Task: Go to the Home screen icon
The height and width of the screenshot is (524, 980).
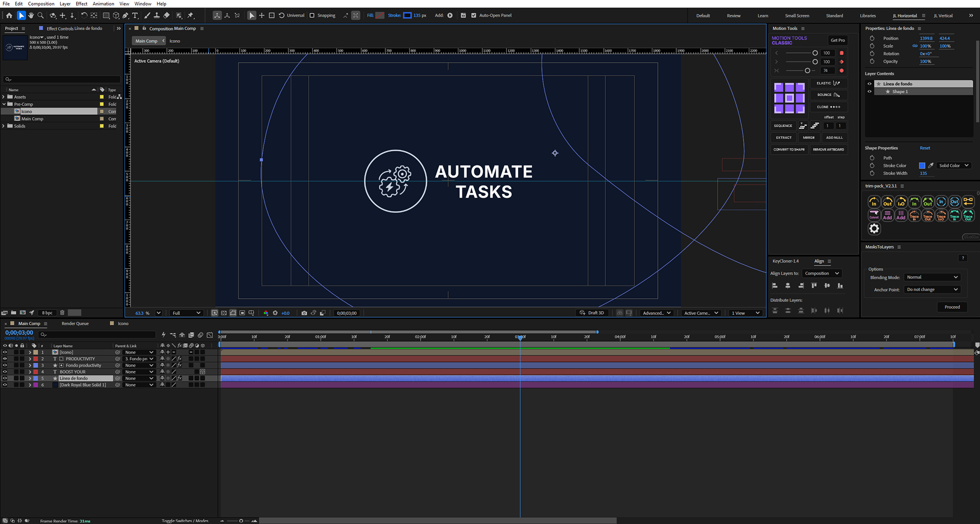Action: coord(9,15)
